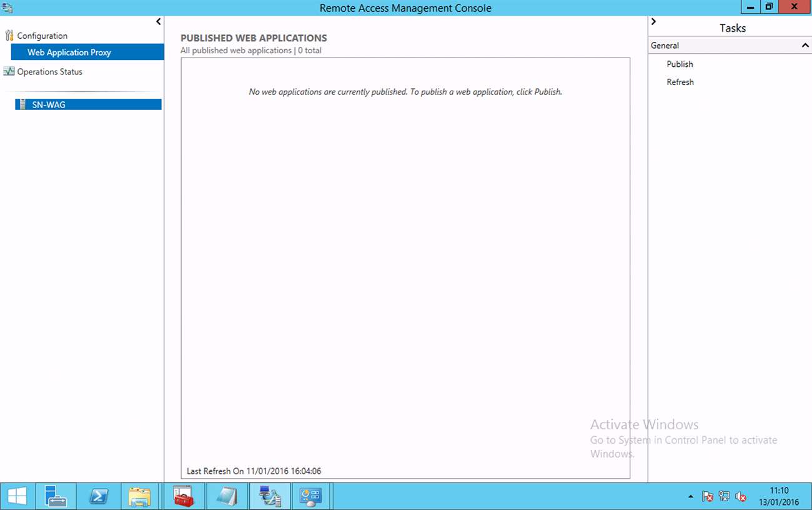
Task: Switch to Remote Access Management taskbar icon
Action: tap(269, 496)
